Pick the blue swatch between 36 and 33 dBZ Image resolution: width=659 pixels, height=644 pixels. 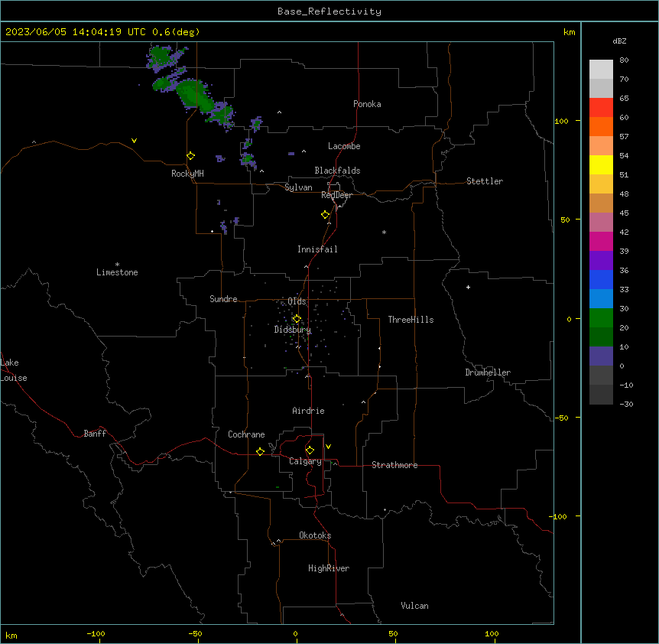(601, 280)
